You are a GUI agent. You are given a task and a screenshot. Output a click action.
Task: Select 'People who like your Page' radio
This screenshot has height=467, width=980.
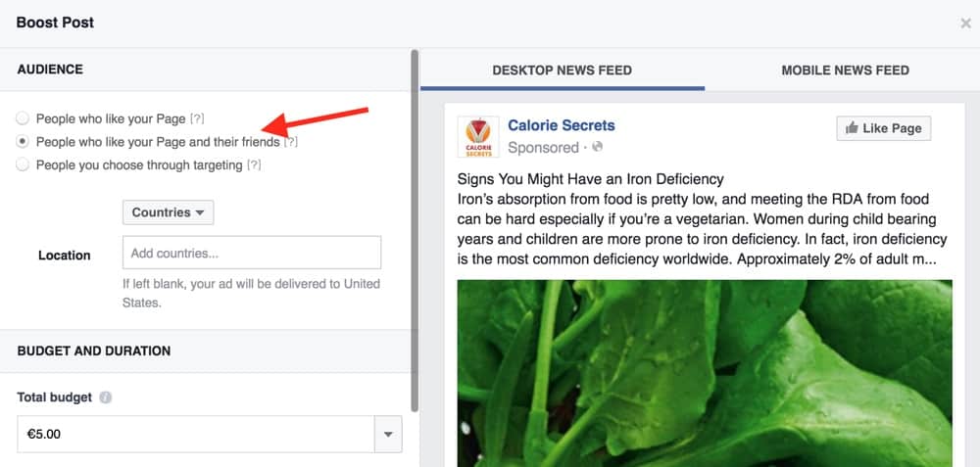coord(23,118)
